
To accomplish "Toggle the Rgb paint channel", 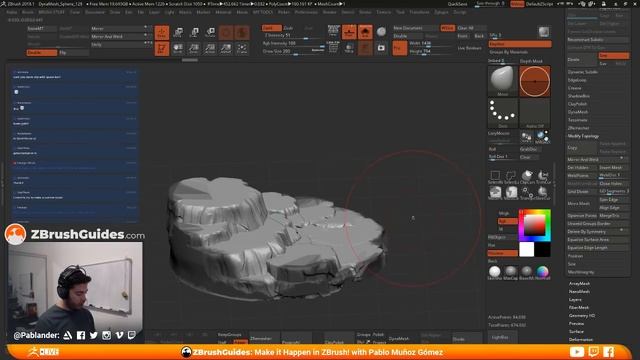I will click(507, 221).
